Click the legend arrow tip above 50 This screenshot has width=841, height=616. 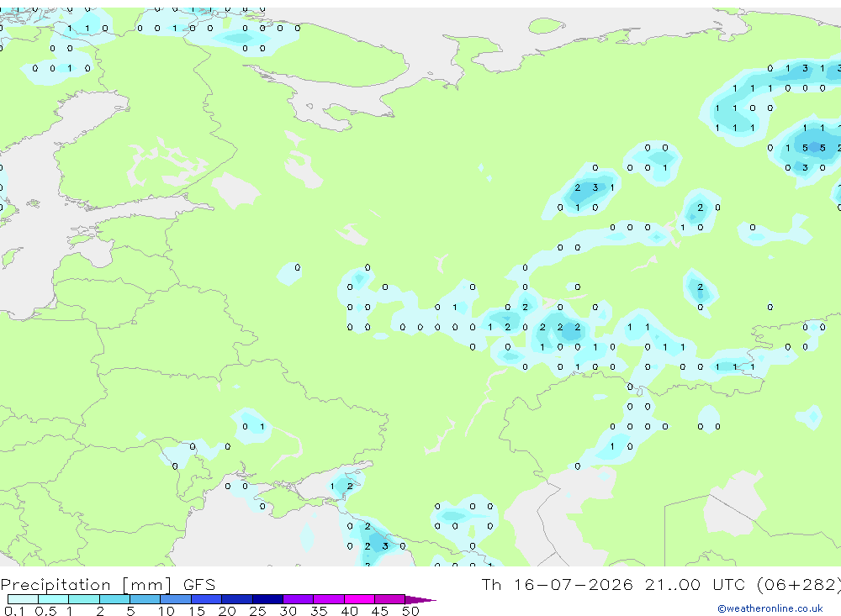click(x=421, y=600)
